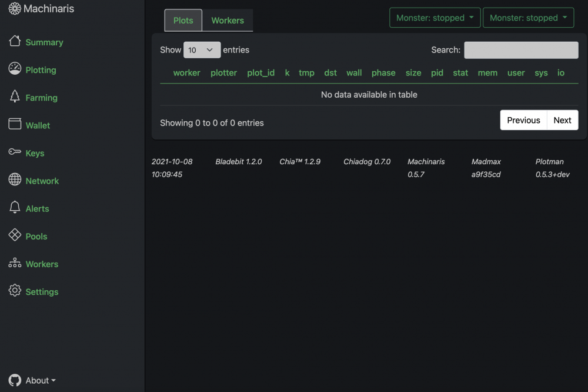Select the Plots tab

pos(183,20)
